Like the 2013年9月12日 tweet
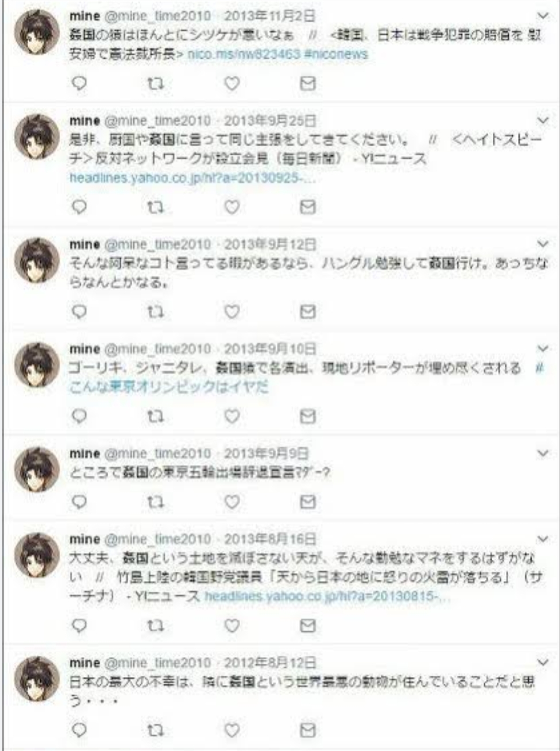 tap(231, 311)
